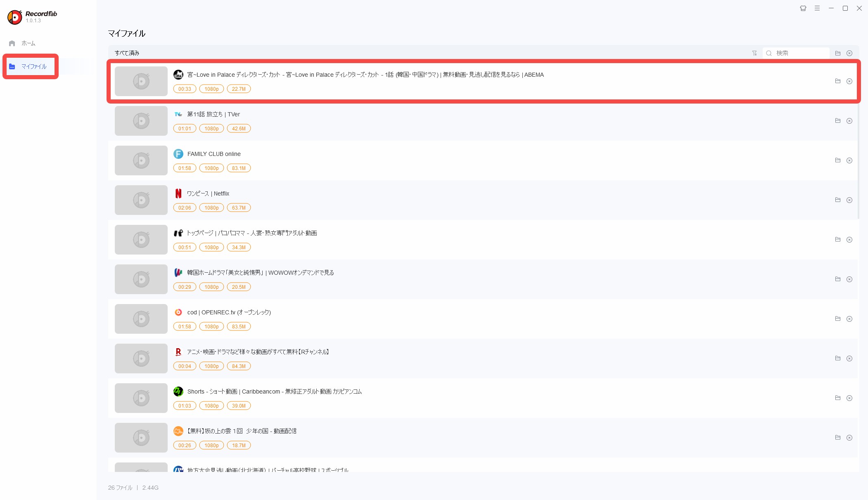This screenshot has width=868, height=500.
Task: Click the 【無料】坂の上の雲 1回 title
Action: [x=242, y=431]
